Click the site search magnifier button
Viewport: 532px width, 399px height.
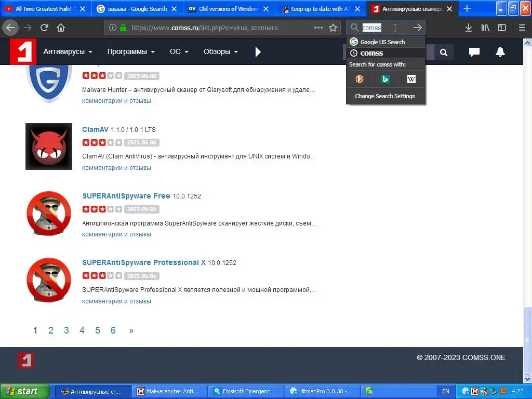[x=444, y=52]
